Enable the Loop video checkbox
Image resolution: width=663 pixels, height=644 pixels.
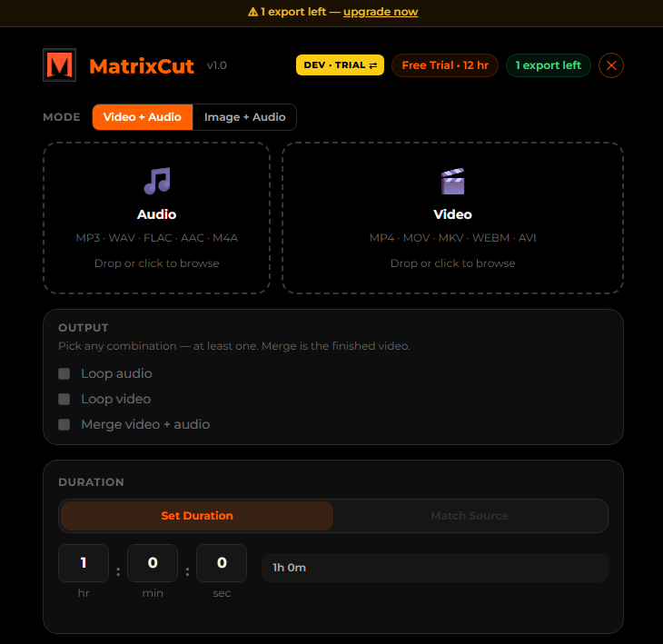click(64, 399)
